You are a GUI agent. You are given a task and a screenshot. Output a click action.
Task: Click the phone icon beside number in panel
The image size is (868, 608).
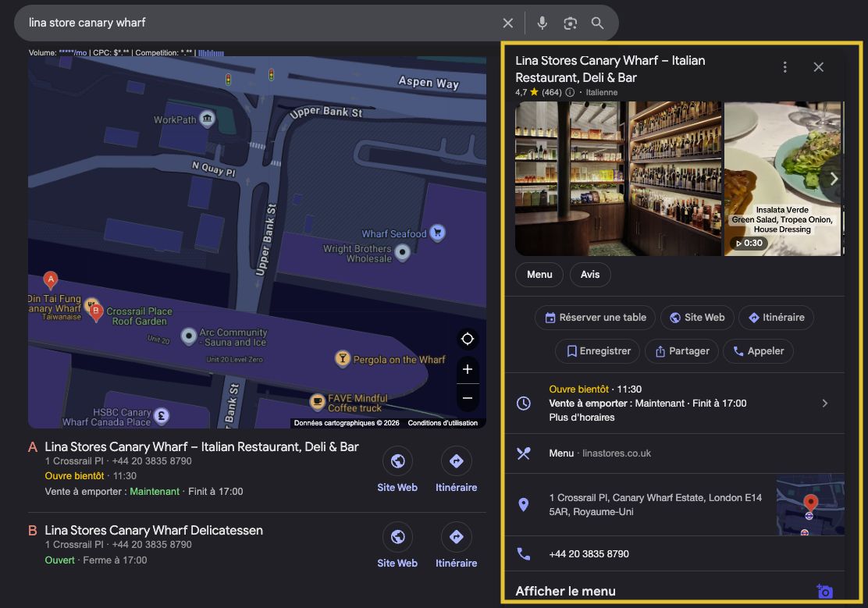(523, 553)
